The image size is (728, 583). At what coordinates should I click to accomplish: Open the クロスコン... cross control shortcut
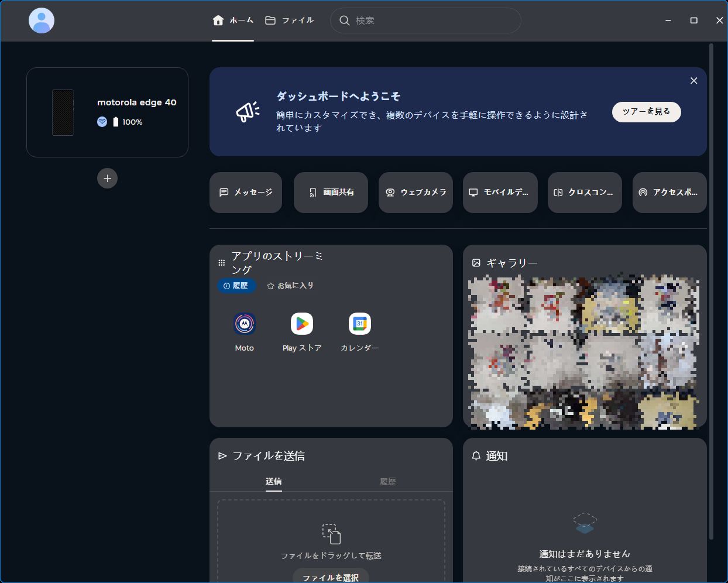coord(585,193)
